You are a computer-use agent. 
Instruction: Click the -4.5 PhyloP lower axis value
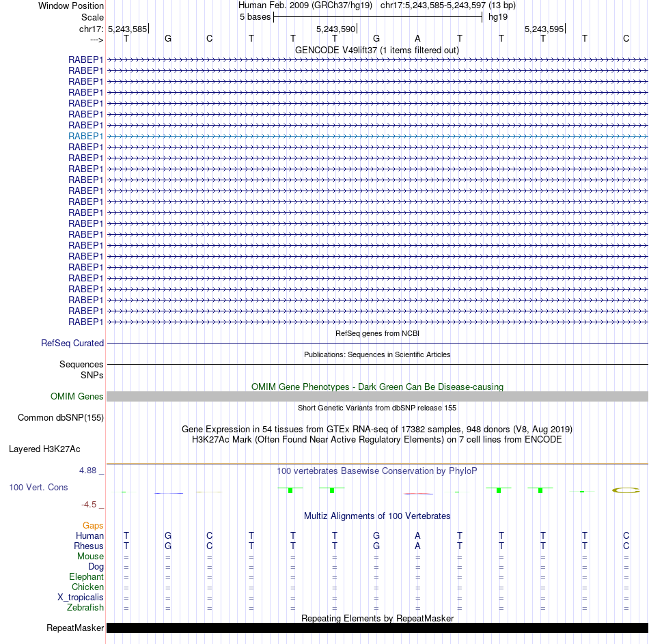pyautogui.click(x=89, y=505)
